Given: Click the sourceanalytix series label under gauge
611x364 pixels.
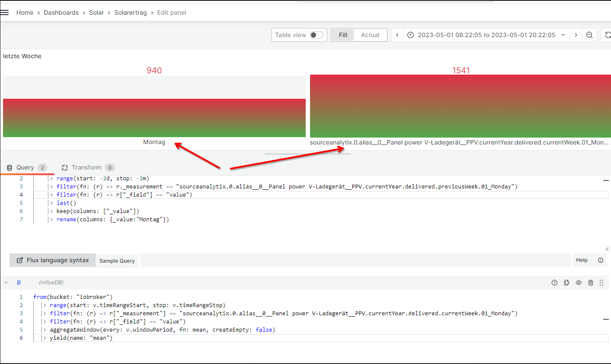Looking at the screenshot, I should [459, 142].
